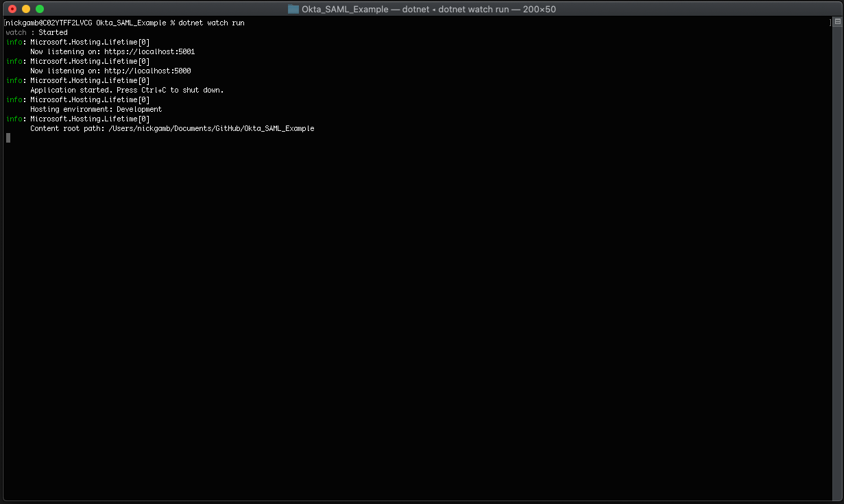This screenshot has height=504, width=844.
Task: Click the folder proxy icon in title bar
Action: (293, 9)
